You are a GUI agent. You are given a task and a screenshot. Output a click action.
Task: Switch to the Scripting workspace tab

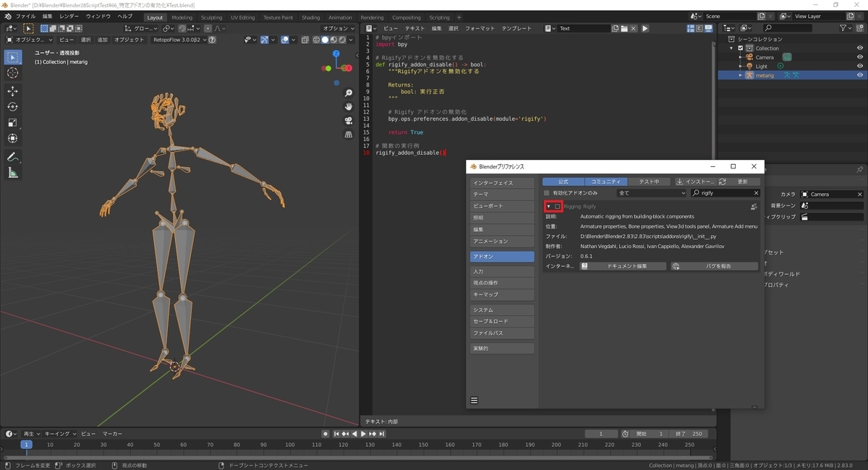[439, 17]
